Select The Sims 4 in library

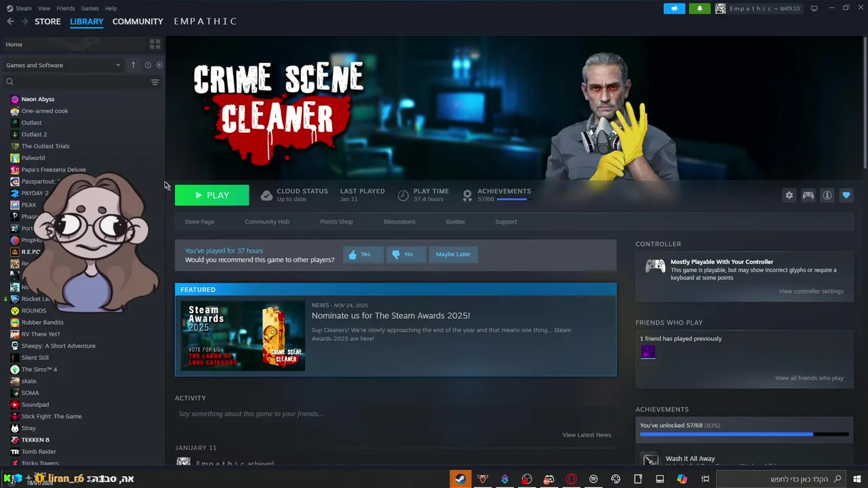coord(39,369)
